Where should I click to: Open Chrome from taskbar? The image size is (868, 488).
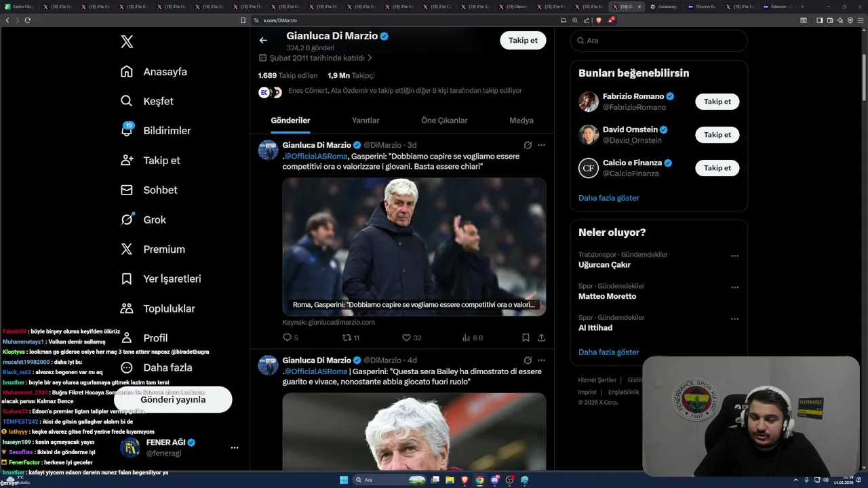[479, 480]
